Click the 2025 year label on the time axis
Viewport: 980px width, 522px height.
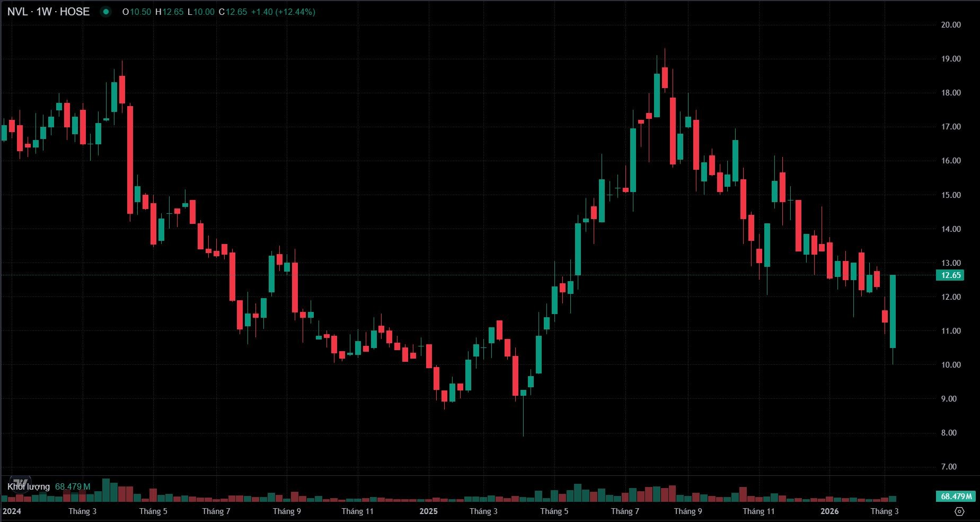[x=429, y=511]
